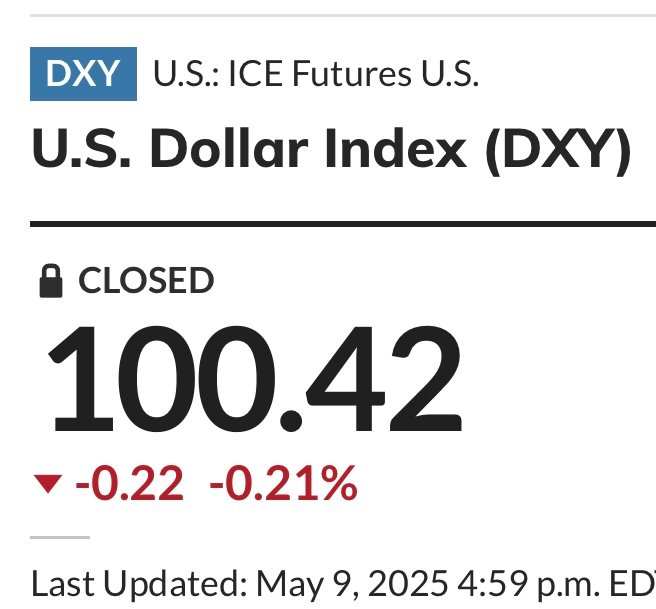Select the 4:59 p.m. timestamp
656x609 pixels.
point(528,583)
